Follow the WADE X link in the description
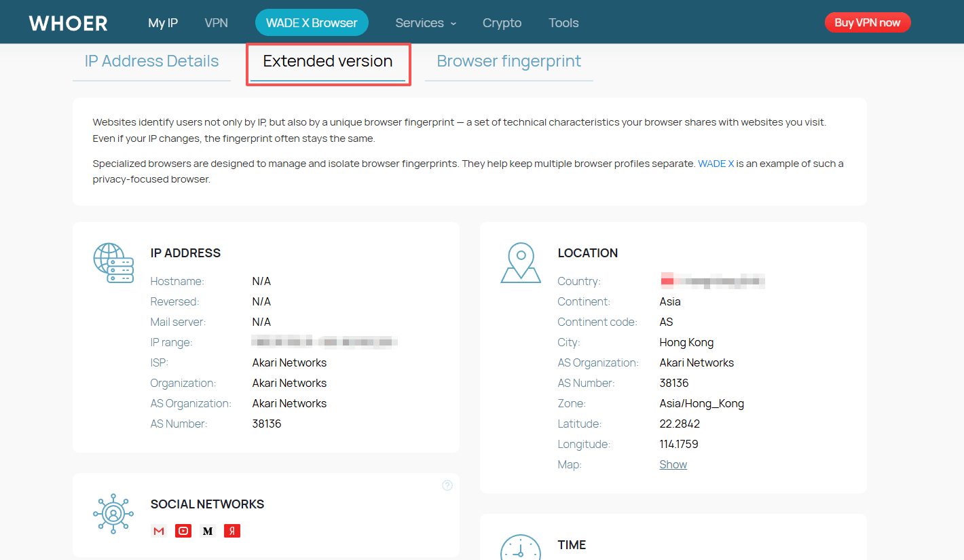This screenshot has width=964, height=560. pyautogui.click(x=716, y=164)
